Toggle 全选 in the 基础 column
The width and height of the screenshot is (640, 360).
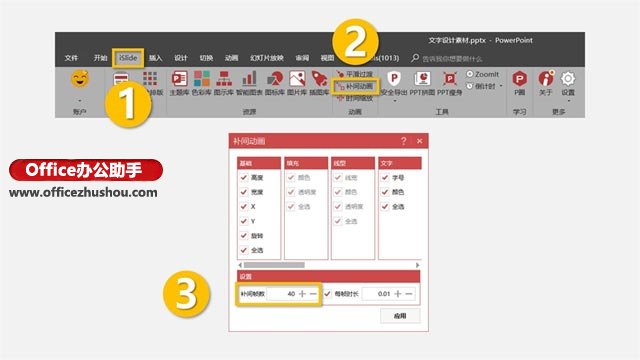tap(244, 250)
